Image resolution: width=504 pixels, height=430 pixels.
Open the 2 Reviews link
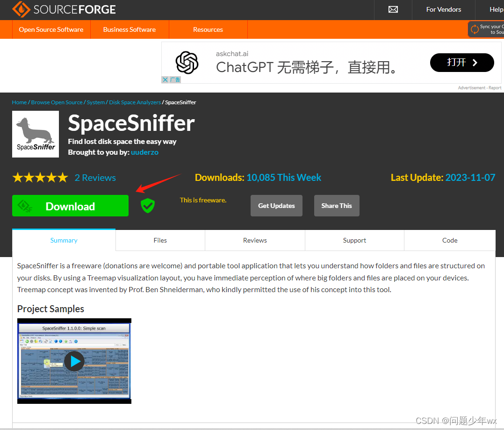point(95,178)
